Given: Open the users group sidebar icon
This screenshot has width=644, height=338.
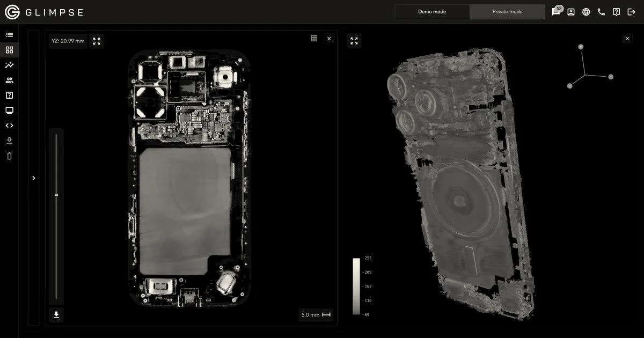Looking at the screenshot, I should click(x=9, y=80).
